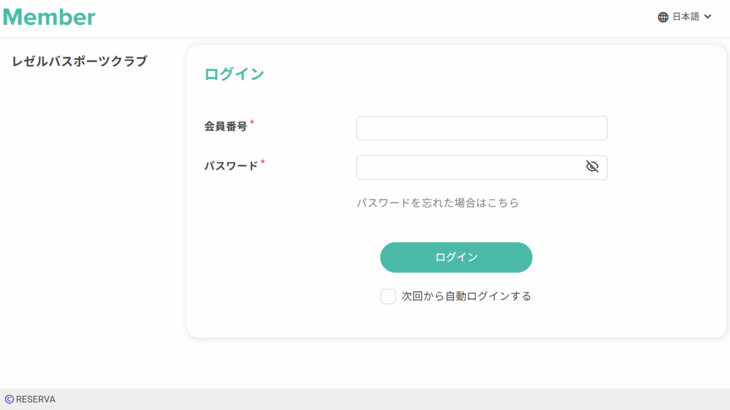This screenshot has width=730, height=410.
Task: Focus the パスワード input field
Action: pyautogui.click(x=482, y=168)
